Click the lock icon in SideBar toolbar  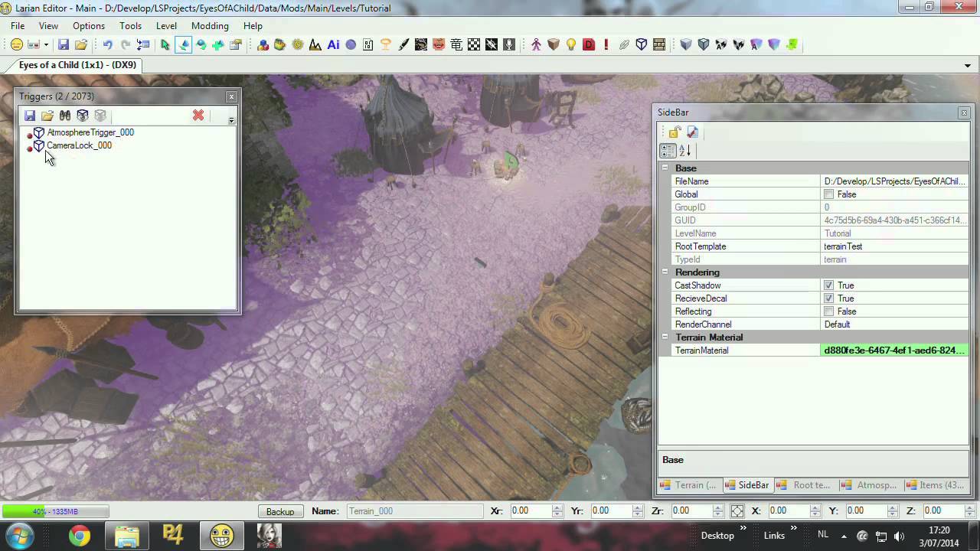coord(675,132)
